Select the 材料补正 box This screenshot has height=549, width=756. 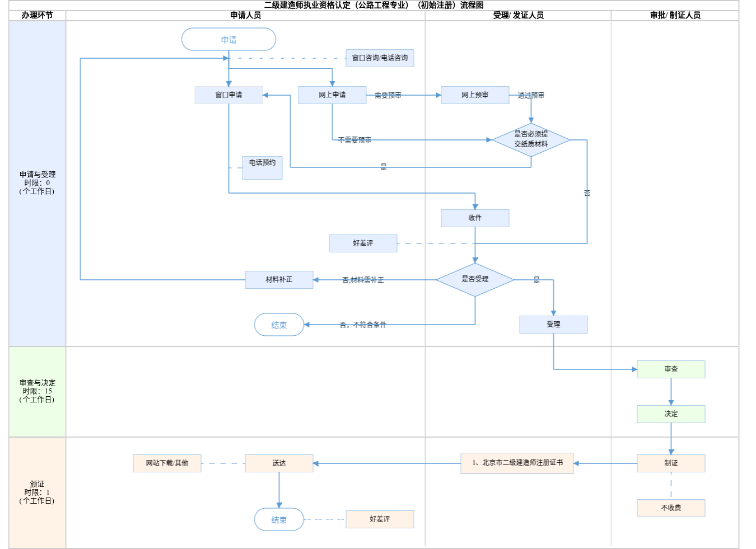click(279, 280)
